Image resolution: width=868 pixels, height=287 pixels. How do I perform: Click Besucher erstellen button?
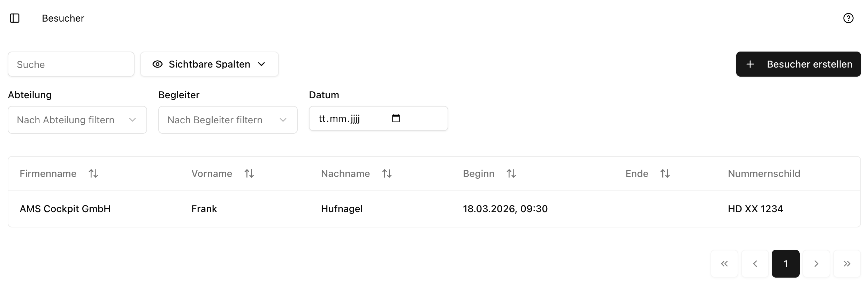(x=798, y=64)
